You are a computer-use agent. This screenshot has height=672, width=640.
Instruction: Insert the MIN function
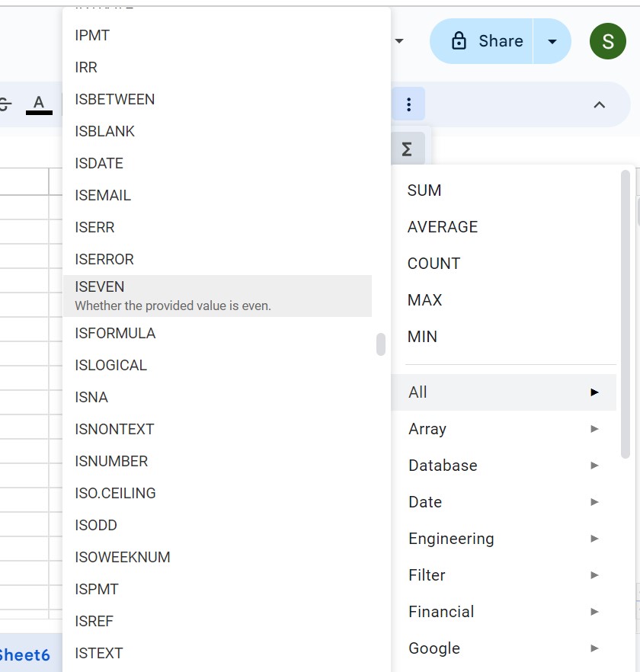click(504, 337)
